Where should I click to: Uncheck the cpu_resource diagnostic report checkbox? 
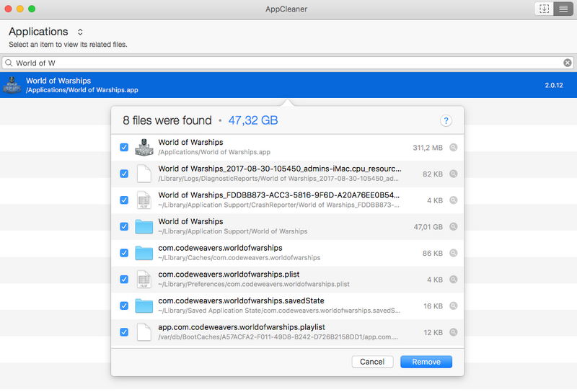[124, 174]
